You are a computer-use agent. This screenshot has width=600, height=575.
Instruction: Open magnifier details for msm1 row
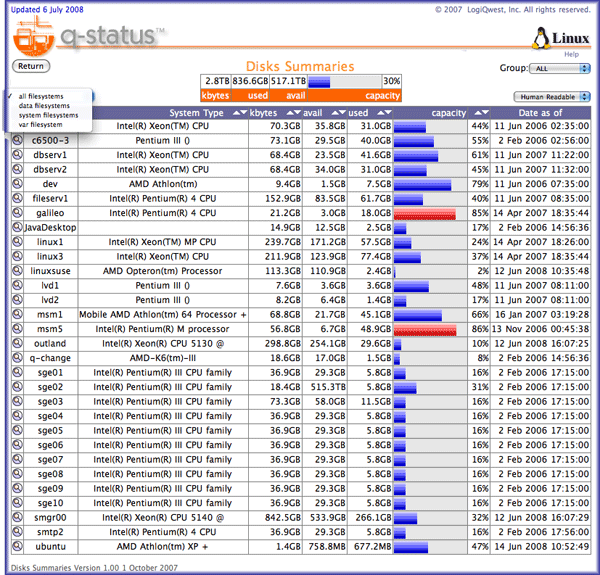click(x=17, y=314)
